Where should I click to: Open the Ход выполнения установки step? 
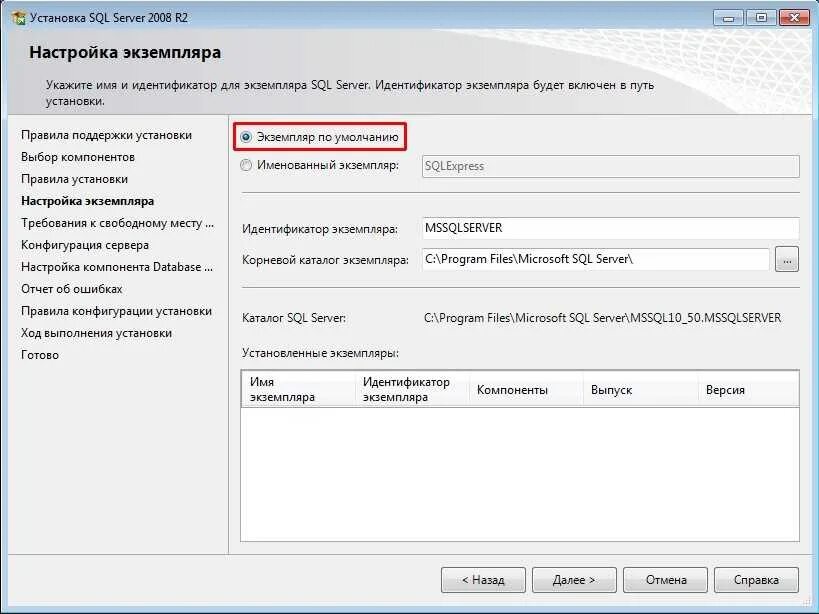tap(96, 333)
